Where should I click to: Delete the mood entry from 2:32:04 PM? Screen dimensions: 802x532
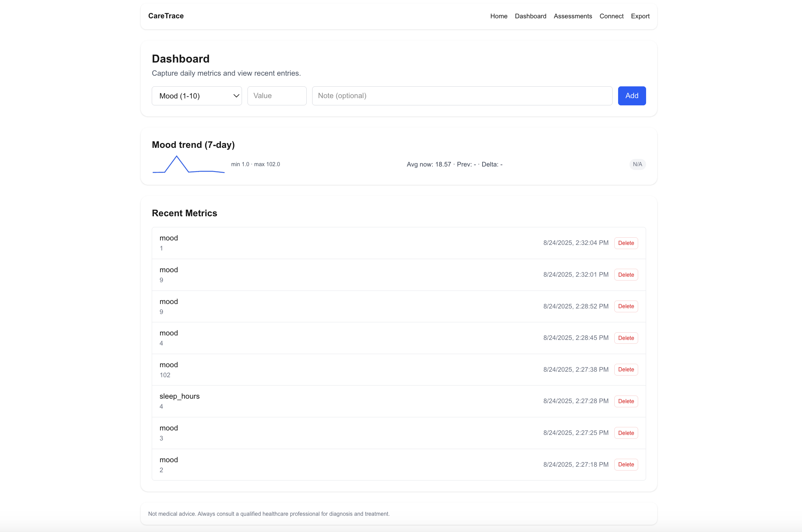pos(626,243)
